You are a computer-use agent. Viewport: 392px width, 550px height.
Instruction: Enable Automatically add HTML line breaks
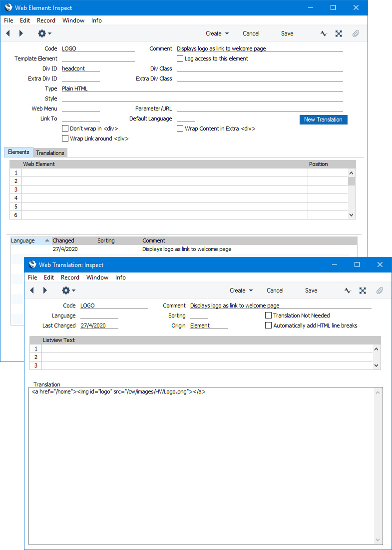click(x=268, y=325)
